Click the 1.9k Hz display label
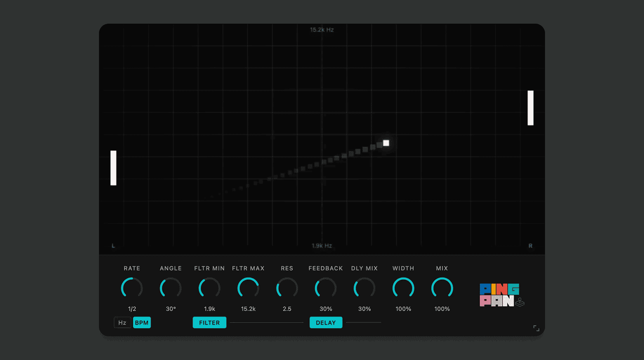Screen dimensions: 644x360 (322, 246)
